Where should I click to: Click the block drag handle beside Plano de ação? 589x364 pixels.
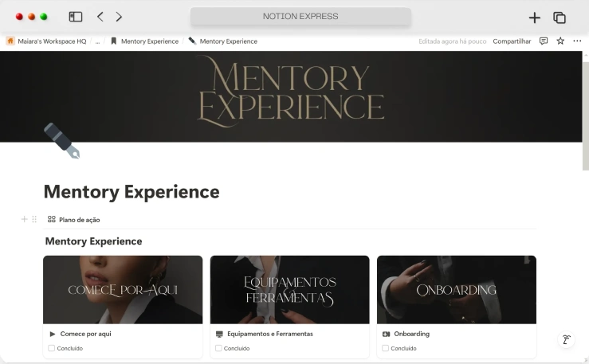pyautogui.click(x=34, y=219)
